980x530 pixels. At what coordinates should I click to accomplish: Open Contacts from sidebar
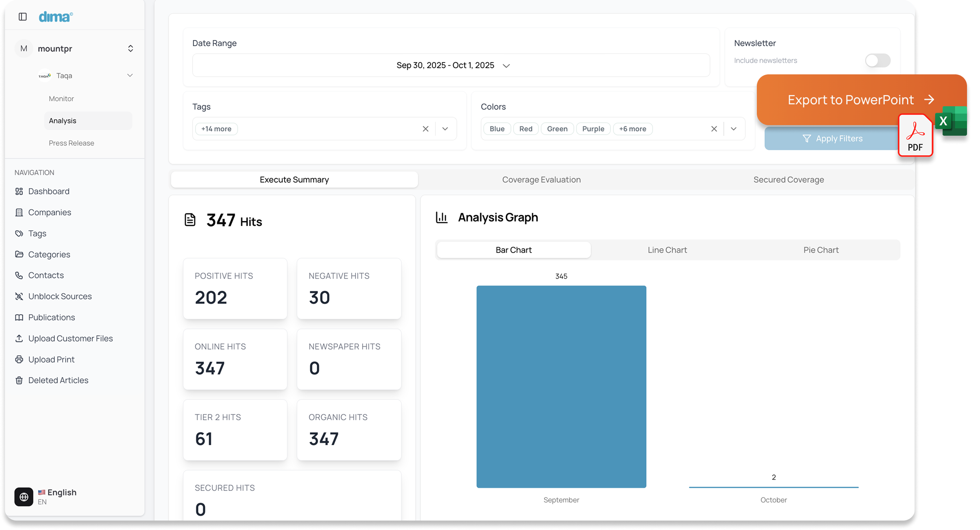46,275
